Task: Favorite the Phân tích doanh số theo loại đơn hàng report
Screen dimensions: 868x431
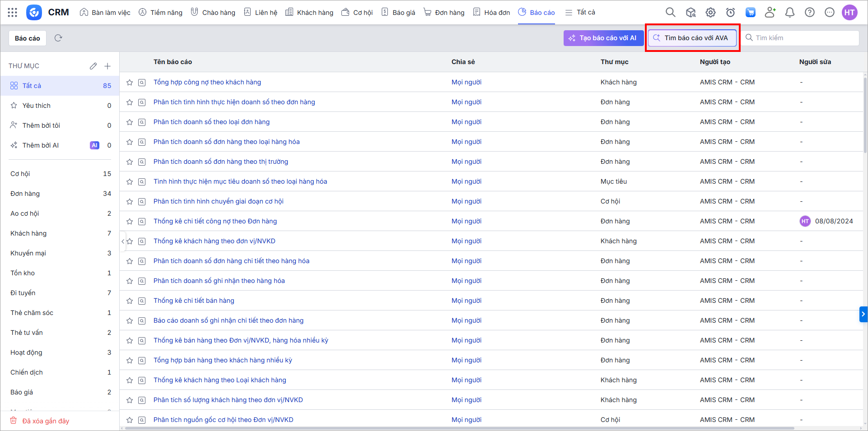Action: coord(130,122)
